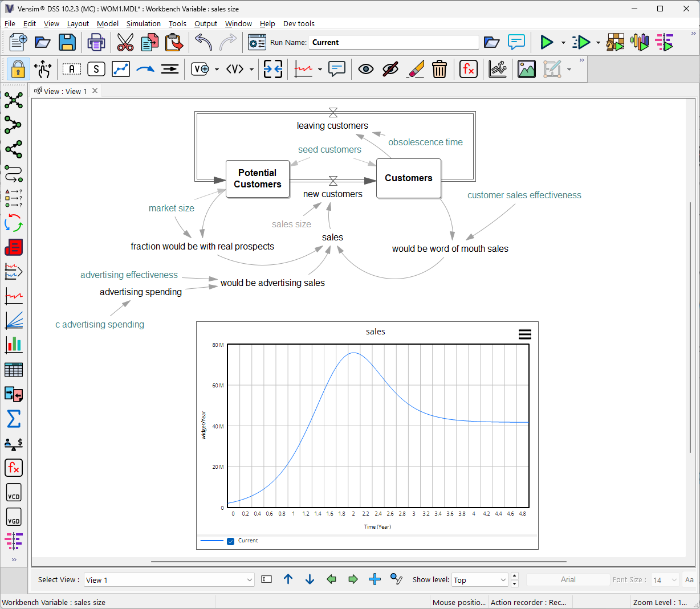Screen dimensions: 700x609
Task: Close the View 1 tab
Action: coord(95,91)
